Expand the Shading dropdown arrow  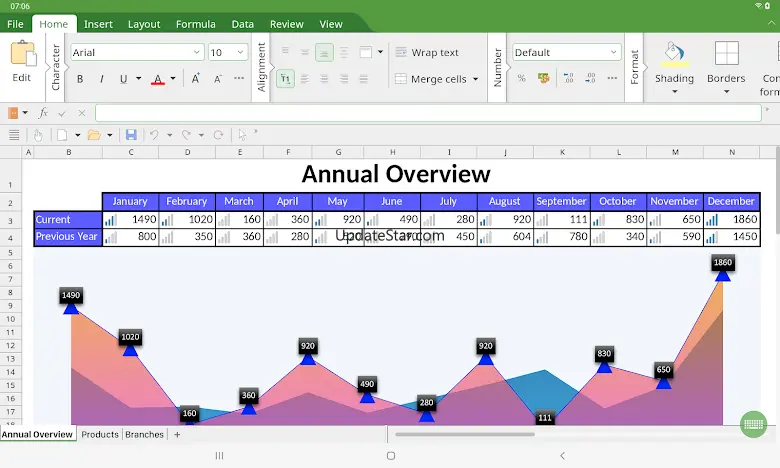coord(675,92)
